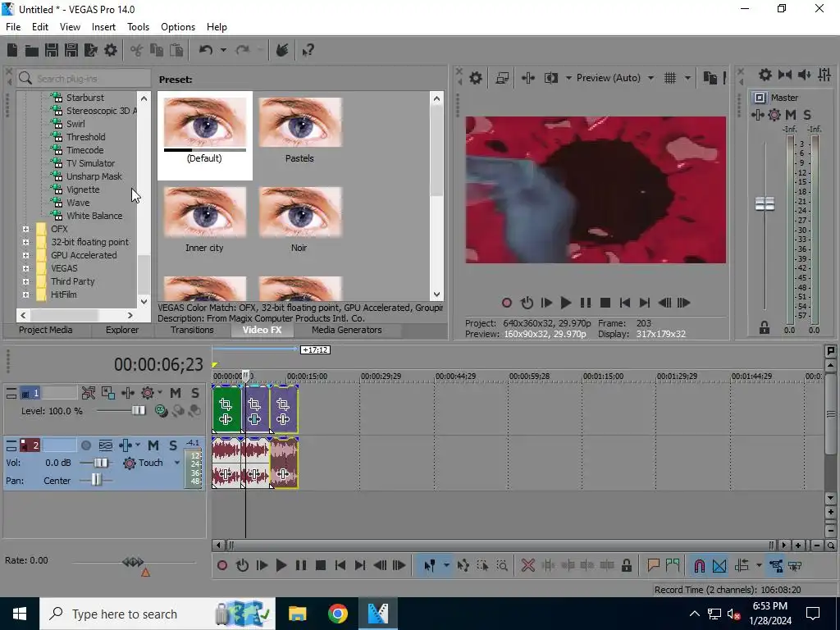Toggle the Enable Snapping magnet

(699, 566)
